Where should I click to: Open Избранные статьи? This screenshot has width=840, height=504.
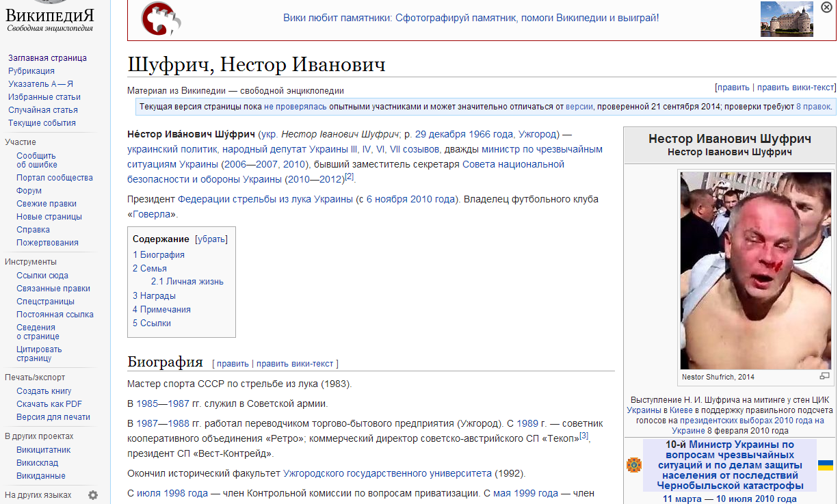coord(44,97)
